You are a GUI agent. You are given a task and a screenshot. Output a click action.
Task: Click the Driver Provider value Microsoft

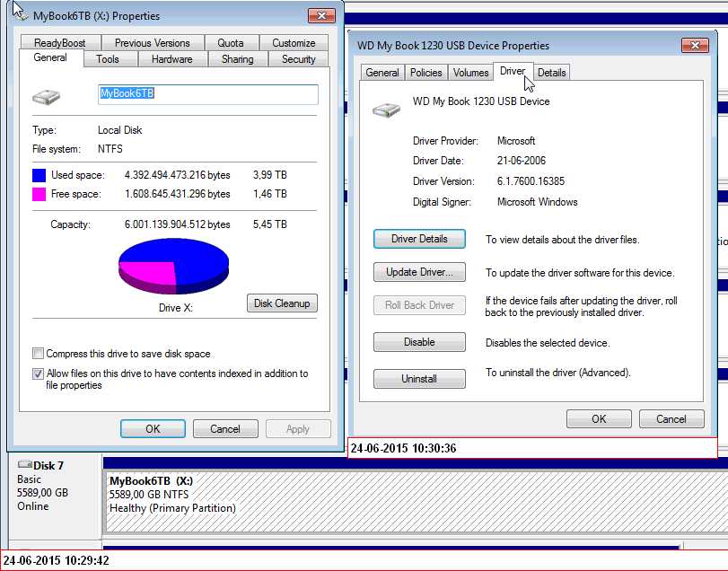(x=516, y=141)
